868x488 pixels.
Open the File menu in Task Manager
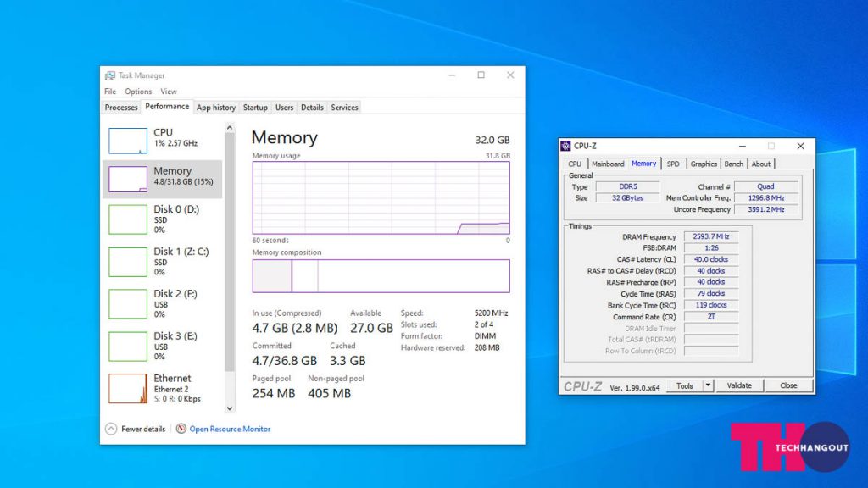coord(110,91)
